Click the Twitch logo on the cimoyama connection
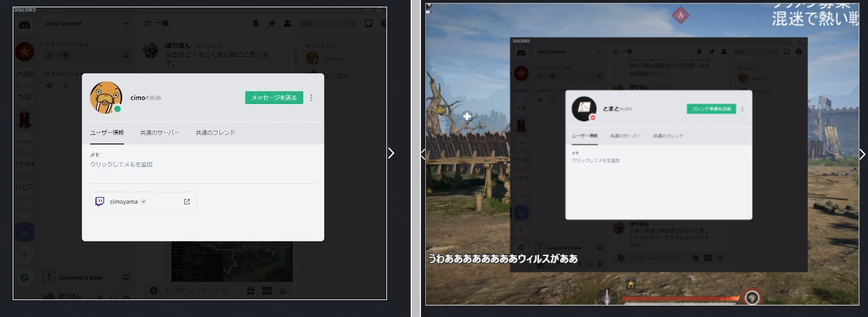 [100, 201]
